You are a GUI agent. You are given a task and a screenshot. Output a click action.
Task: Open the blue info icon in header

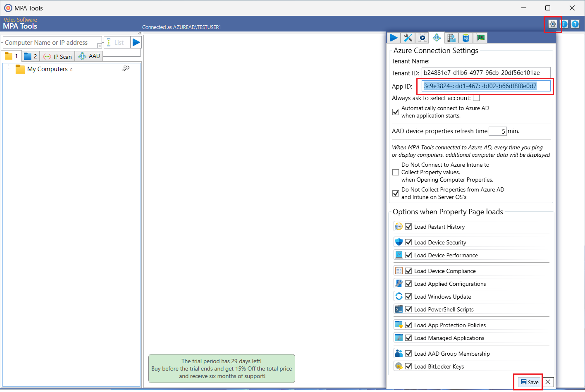click(x=564, y=24)
